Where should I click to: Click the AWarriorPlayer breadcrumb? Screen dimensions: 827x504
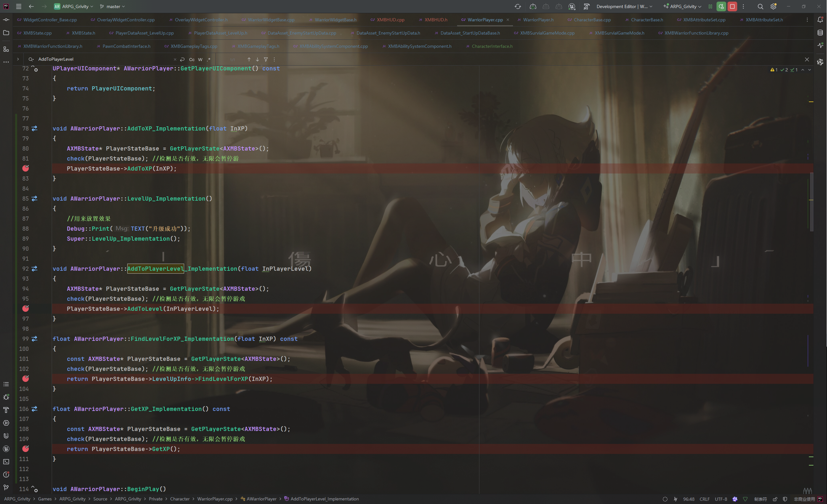click(x=259, y=499)
